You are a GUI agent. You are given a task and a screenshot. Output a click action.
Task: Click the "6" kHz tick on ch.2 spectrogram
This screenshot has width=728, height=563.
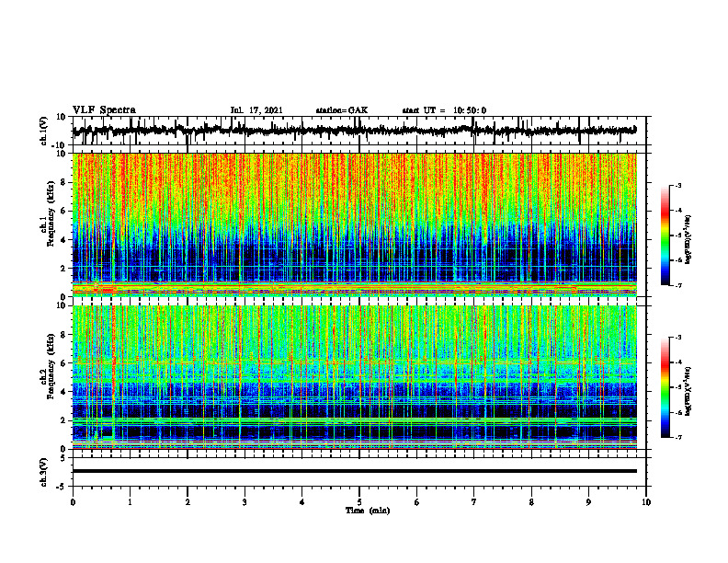pos(64,363)
